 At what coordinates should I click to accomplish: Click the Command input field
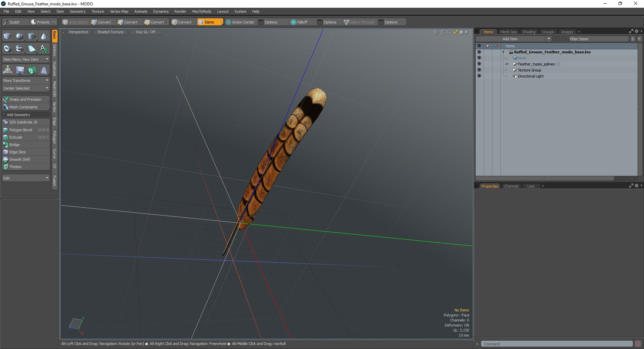(557, 344)
